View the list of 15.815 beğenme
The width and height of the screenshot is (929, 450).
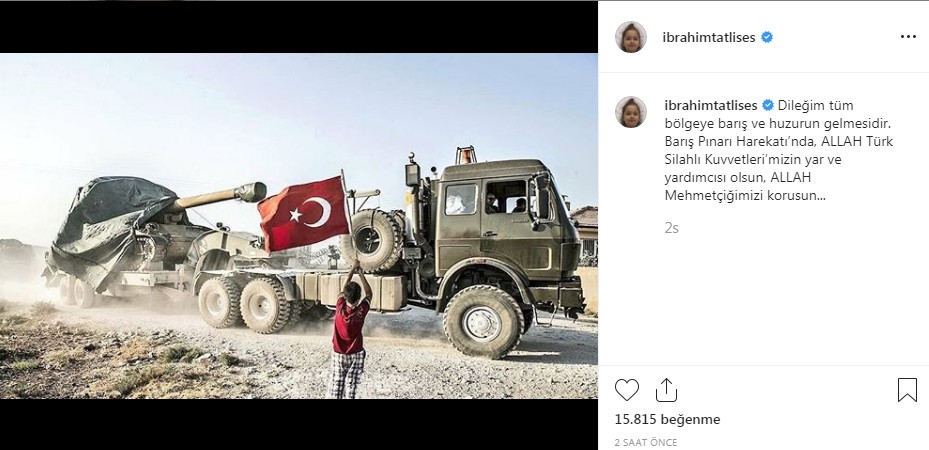(x=668, y=419)
